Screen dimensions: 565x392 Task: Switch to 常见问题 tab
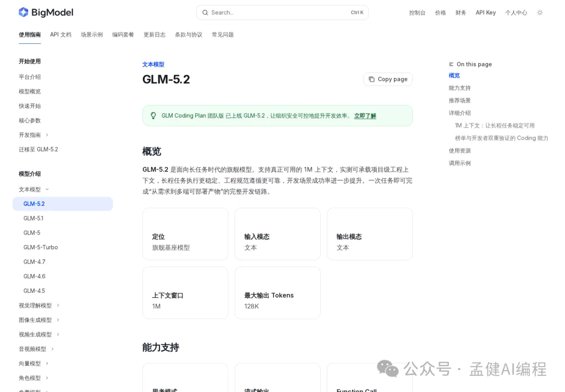click(x=223, y=34)
